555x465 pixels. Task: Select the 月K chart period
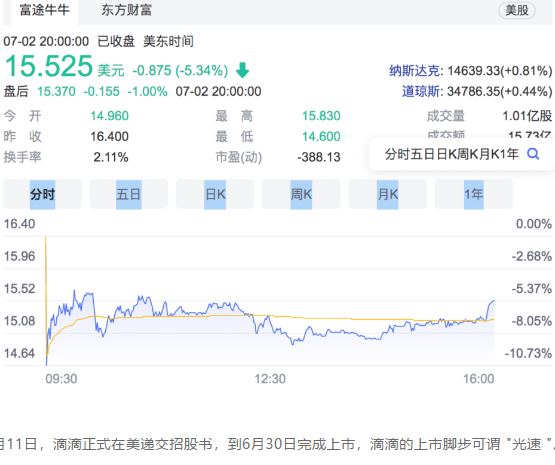click(388, 194)
